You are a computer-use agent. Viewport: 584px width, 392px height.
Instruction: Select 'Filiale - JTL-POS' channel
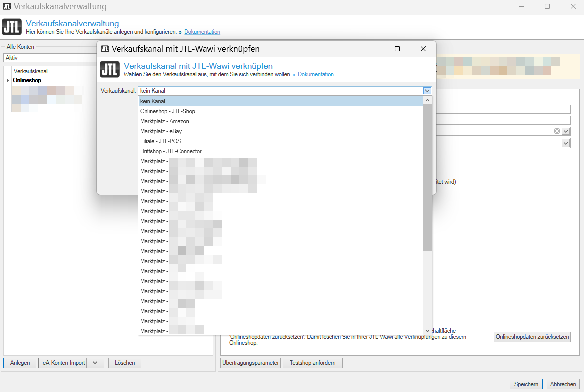161,141
